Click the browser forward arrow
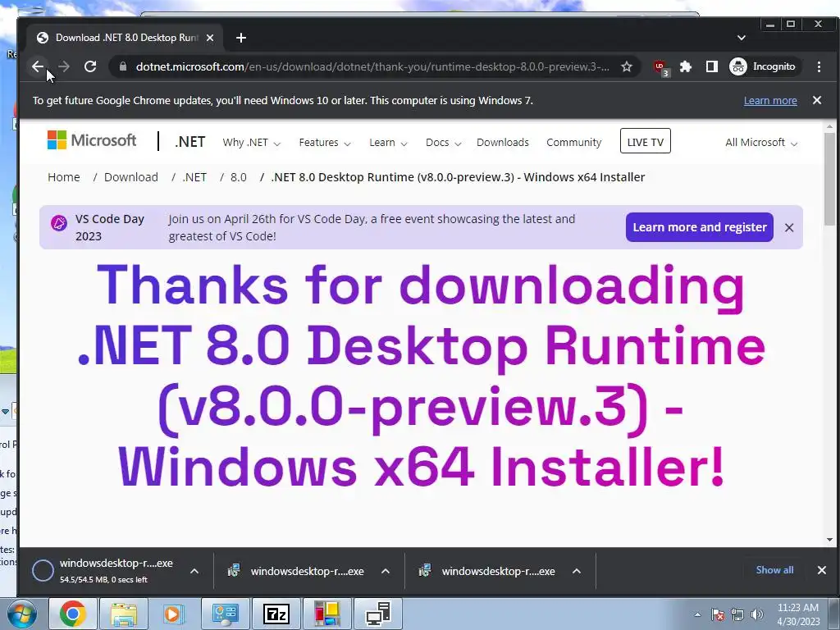The height and width of the screenshot is (630, 840). pyautogui.click(x=64, y=66)
